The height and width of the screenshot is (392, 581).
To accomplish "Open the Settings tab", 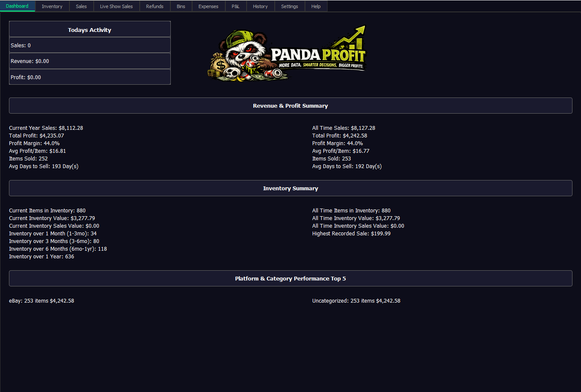I will click(290, 6).
